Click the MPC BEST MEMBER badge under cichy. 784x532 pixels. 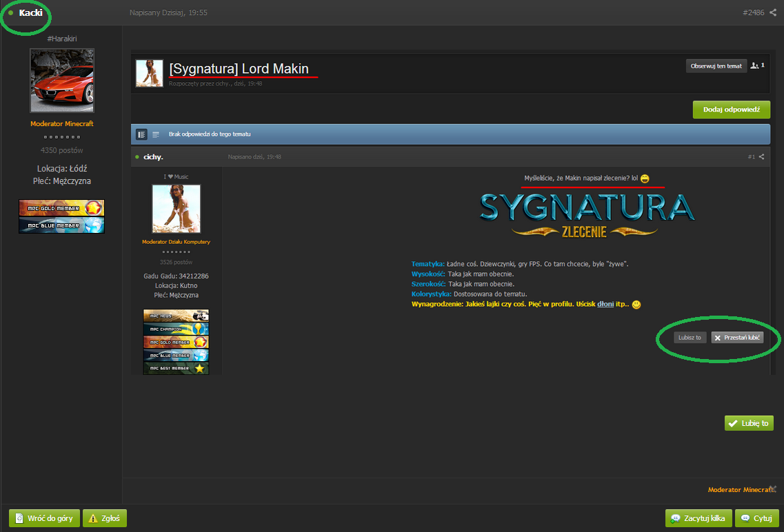click(176, 368)
